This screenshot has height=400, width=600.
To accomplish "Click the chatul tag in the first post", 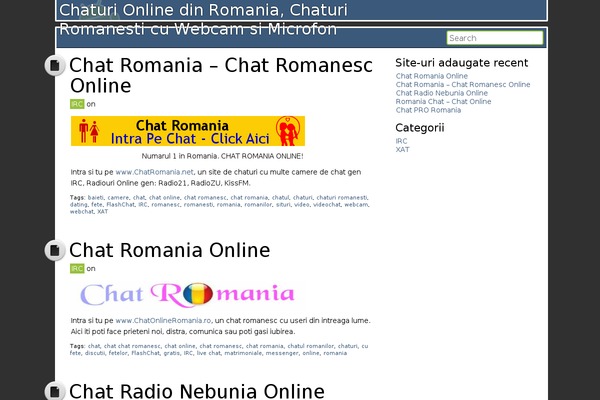I will [280, 198].
